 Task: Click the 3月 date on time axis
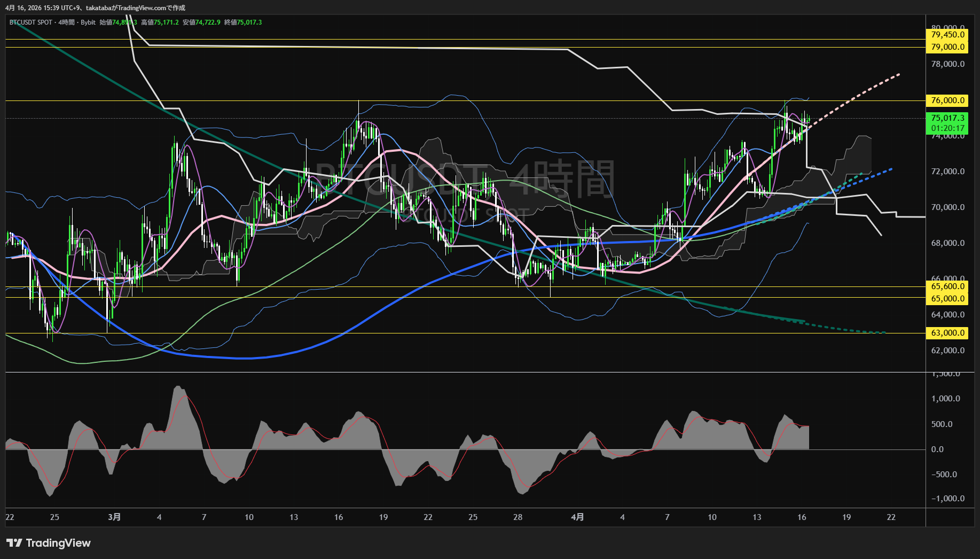tap(114, 517)
